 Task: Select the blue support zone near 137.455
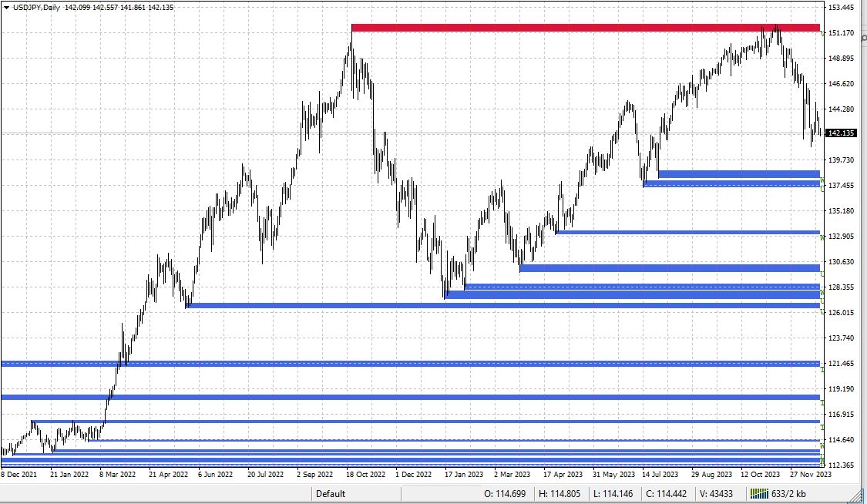732,183
